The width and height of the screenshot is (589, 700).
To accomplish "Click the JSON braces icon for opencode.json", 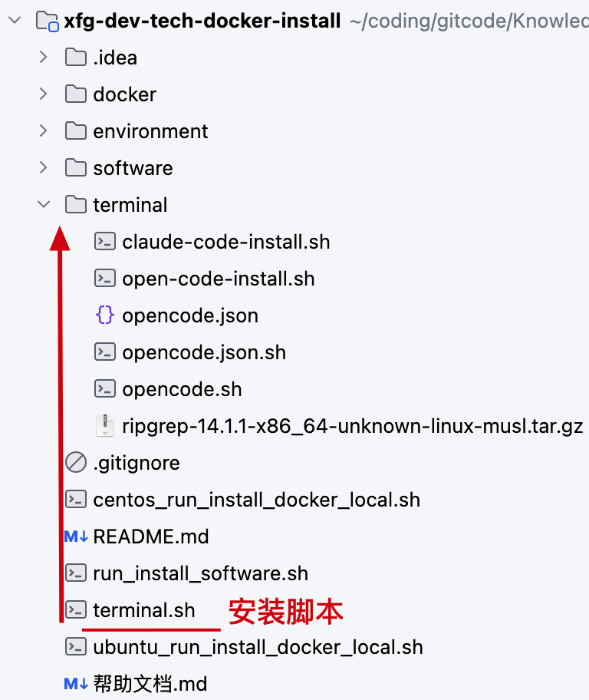I will coord(104,315).
